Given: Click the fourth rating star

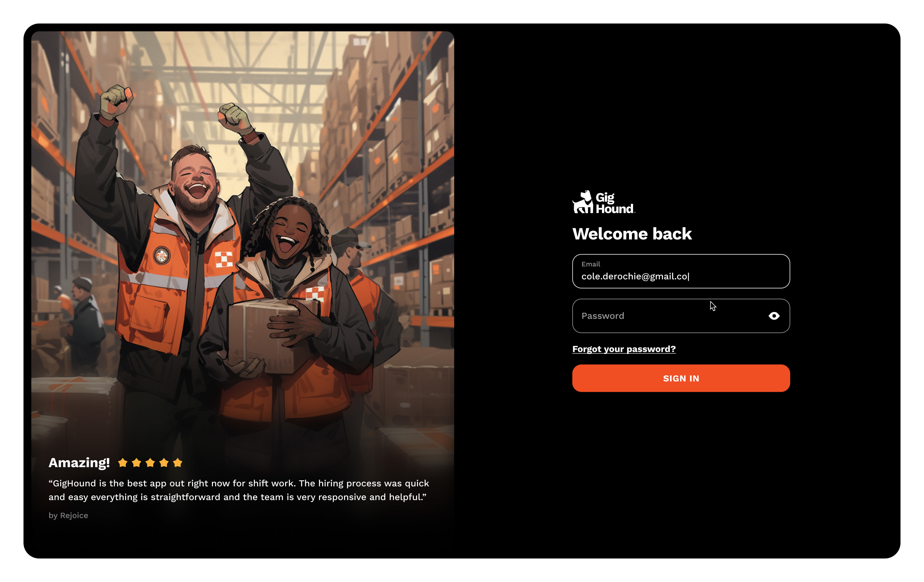Looking at the screenshot, I should pyautogui.click(x=164, y=463).
